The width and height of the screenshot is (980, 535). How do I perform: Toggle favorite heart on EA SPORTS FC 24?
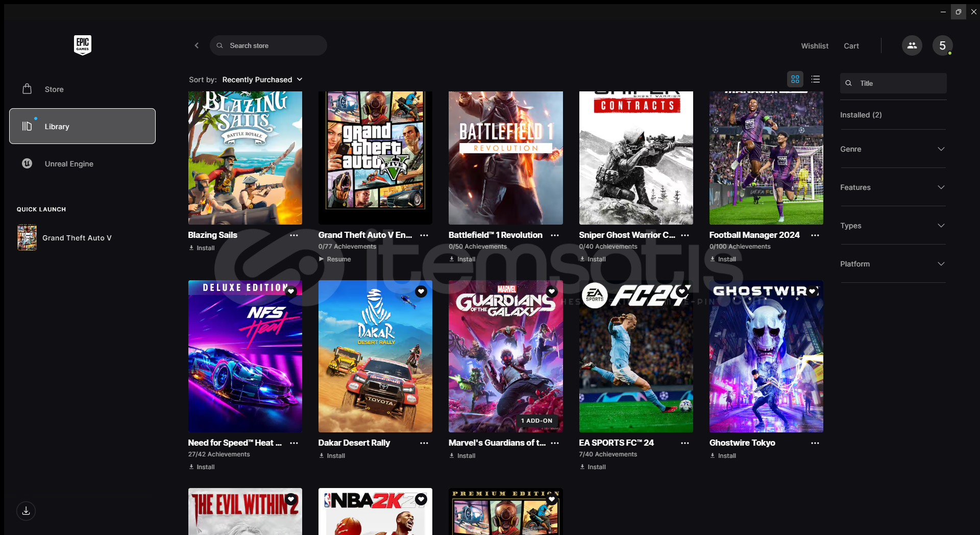pyautogui.click(x=682, y=291)
